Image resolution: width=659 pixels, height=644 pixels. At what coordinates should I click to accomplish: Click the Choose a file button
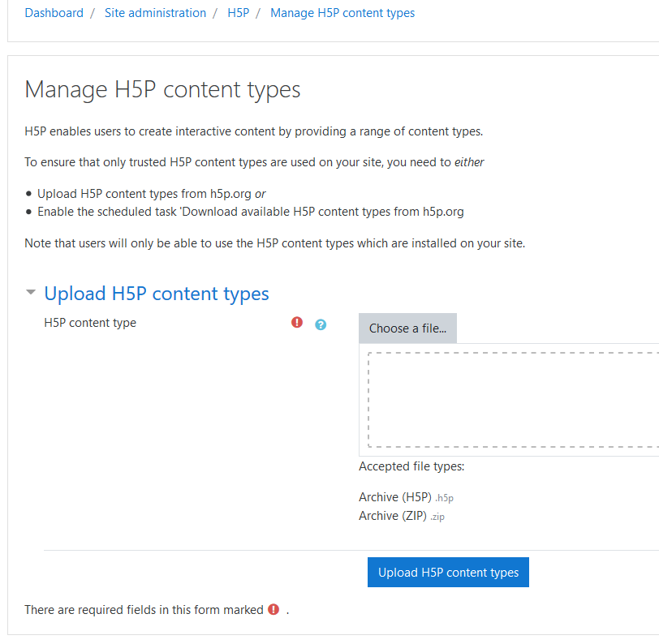[407, 328]
